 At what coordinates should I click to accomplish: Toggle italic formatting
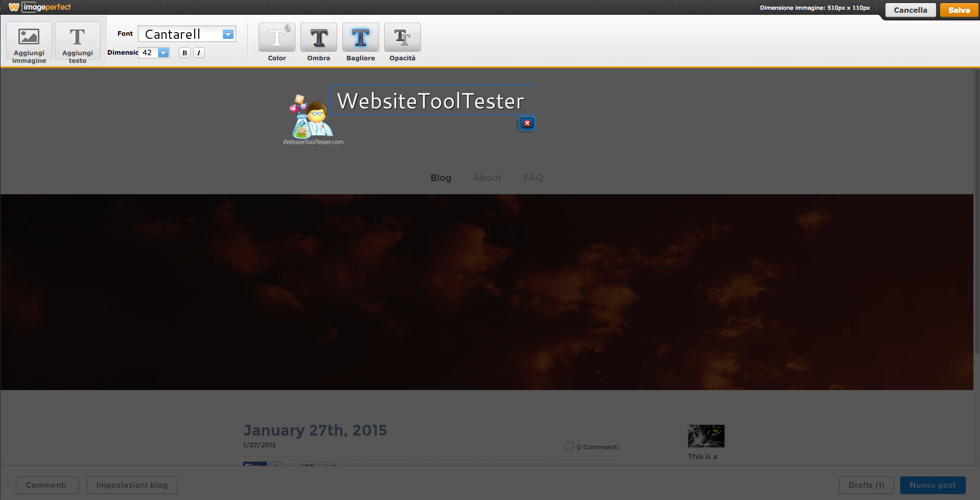(199, 53)
